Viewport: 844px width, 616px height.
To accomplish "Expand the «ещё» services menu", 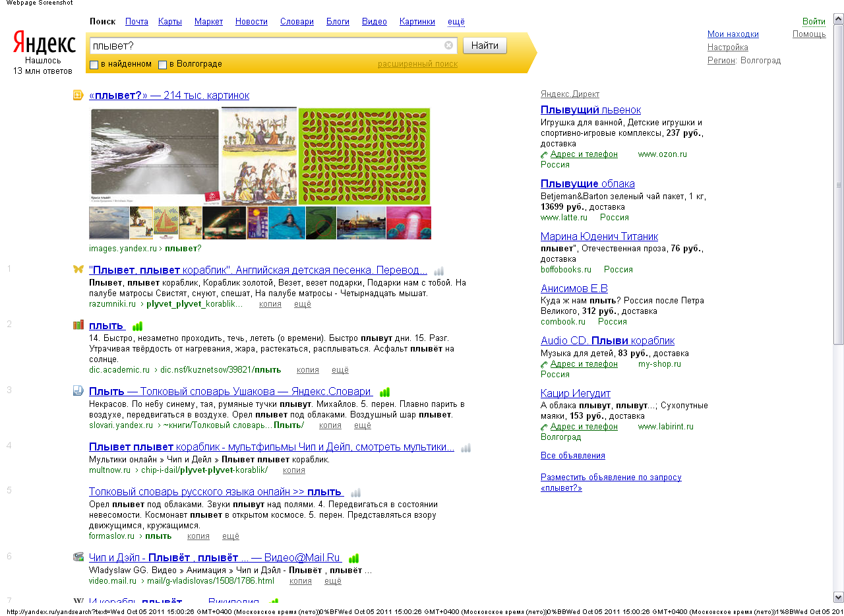I will click(456, 22).
